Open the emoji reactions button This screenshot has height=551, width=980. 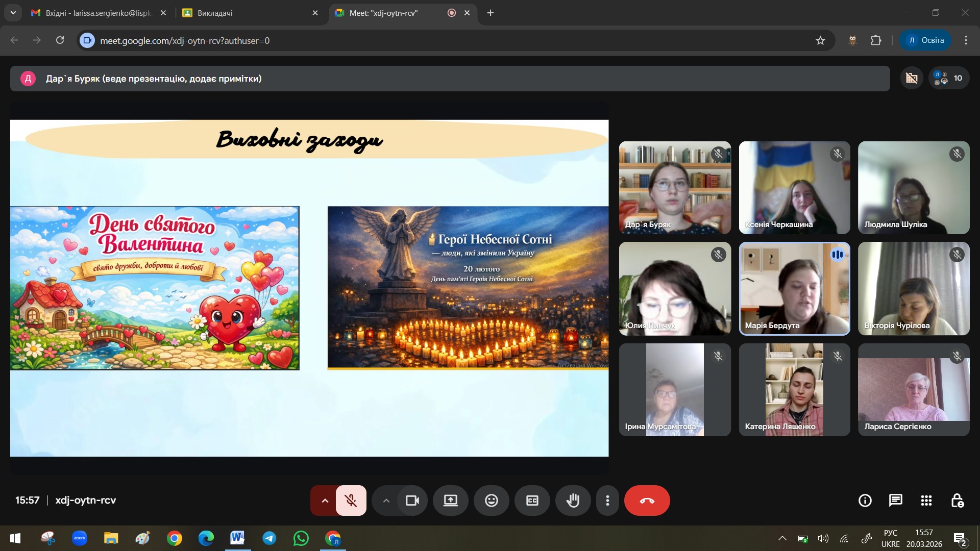[x=491, y=500]
